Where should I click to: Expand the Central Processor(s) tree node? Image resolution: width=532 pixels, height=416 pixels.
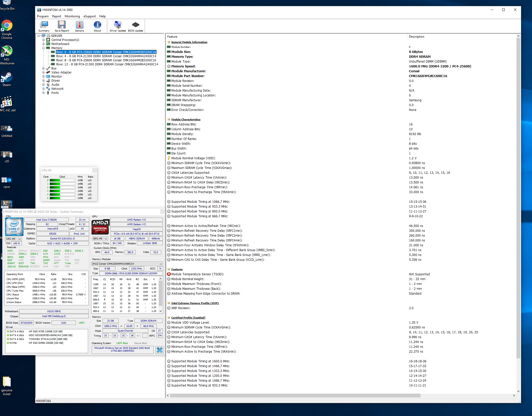[43, 40]
